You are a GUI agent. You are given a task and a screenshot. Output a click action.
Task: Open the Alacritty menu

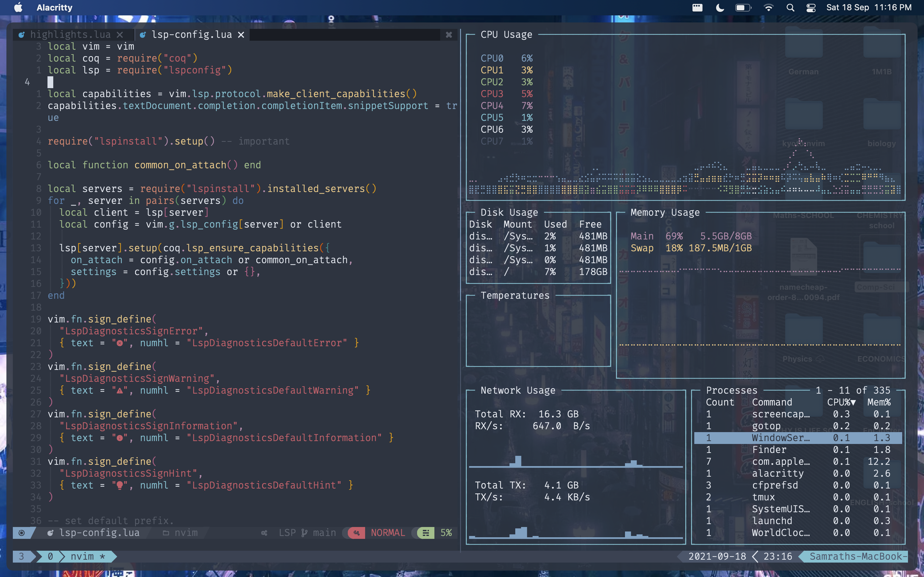[54, 8]
